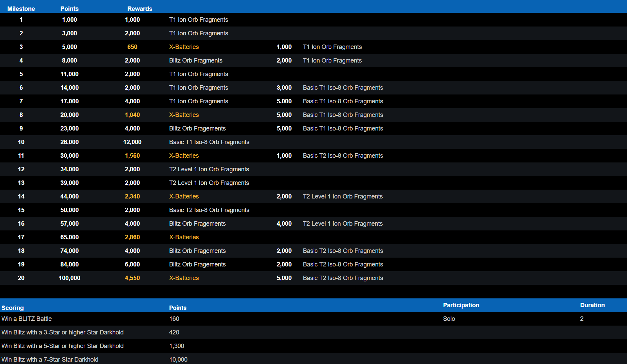Click the 84,000 points cell
Screen dimensions: 627x364
pyautogui.click(x=69, y=264)
